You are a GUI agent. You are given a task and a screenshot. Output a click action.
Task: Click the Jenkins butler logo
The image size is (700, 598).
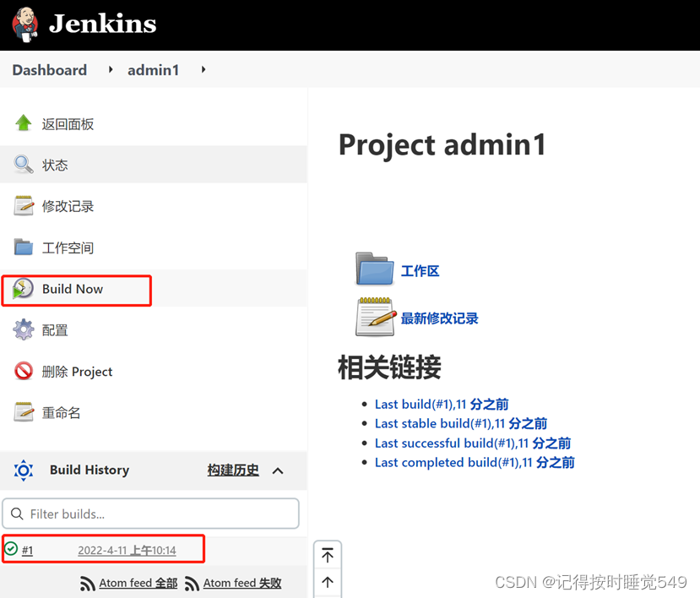coord(25,25)
